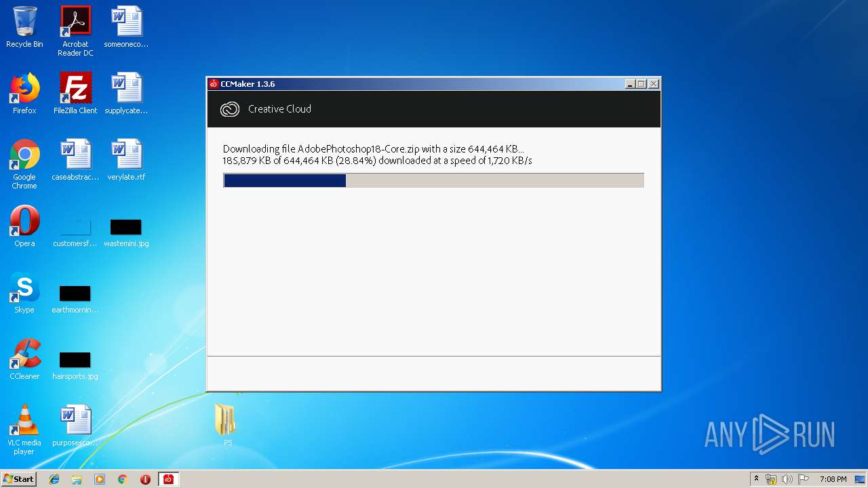Open Opera from the taskbar
The height and width of the screenshot is (488, 868).
(145, 479)
